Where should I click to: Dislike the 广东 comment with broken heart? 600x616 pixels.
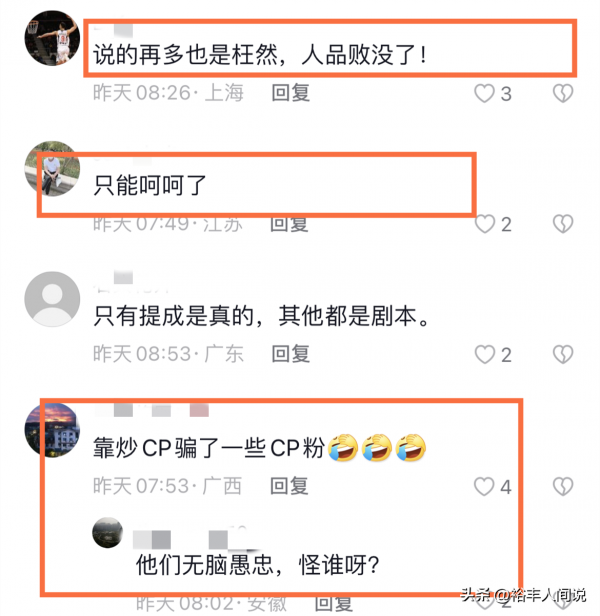pyautogui.click(x=563, y=354)
